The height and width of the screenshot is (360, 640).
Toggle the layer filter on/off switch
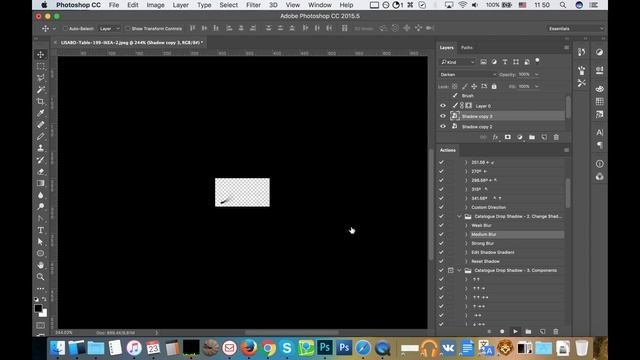pos(537,61)
